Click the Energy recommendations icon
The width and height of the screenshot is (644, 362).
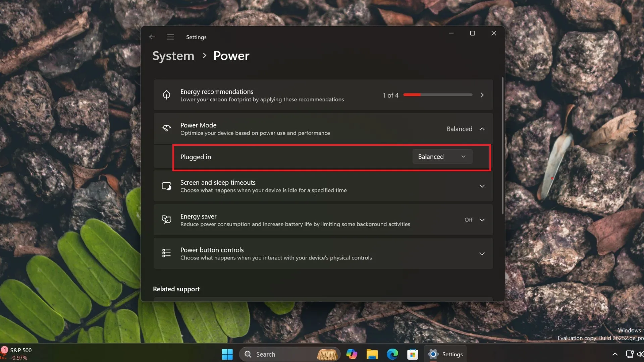point(166,95)
